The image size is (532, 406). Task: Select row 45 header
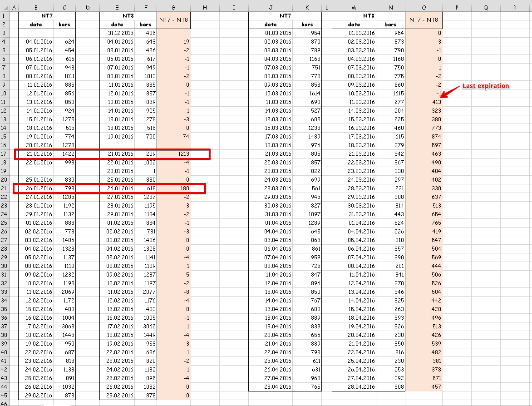[x=4, y=396]
